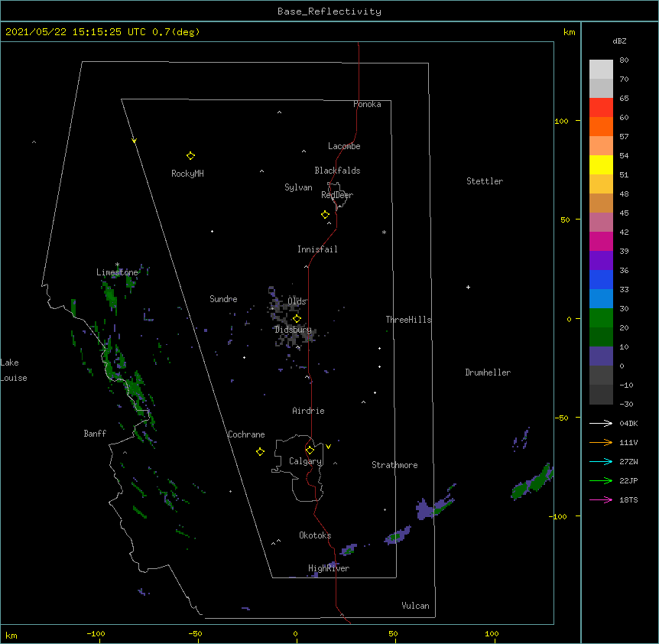Click the Airdrie town label
Screen dimensions: 659x644
click(308, 411)
